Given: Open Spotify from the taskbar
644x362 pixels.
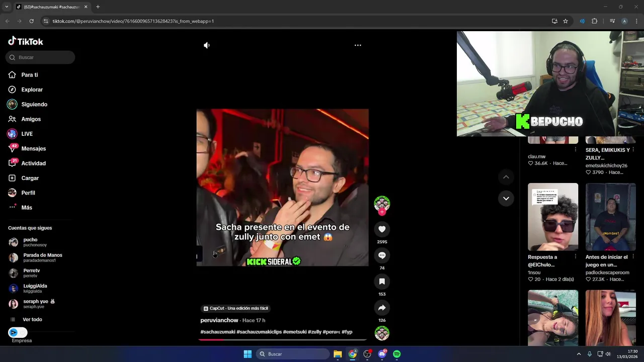Looking at the screenshot, I should 397,354.
